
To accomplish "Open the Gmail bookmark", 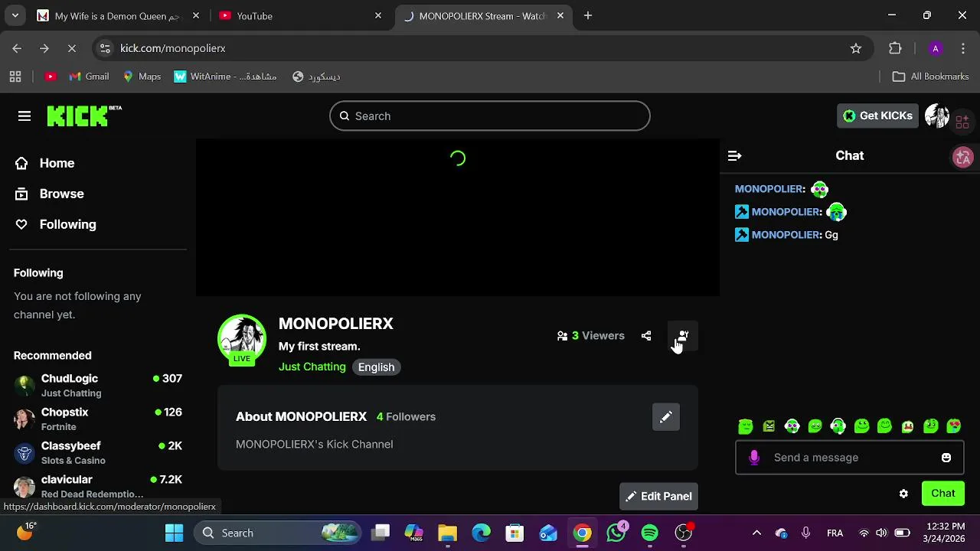I will [x=89, y=77].
